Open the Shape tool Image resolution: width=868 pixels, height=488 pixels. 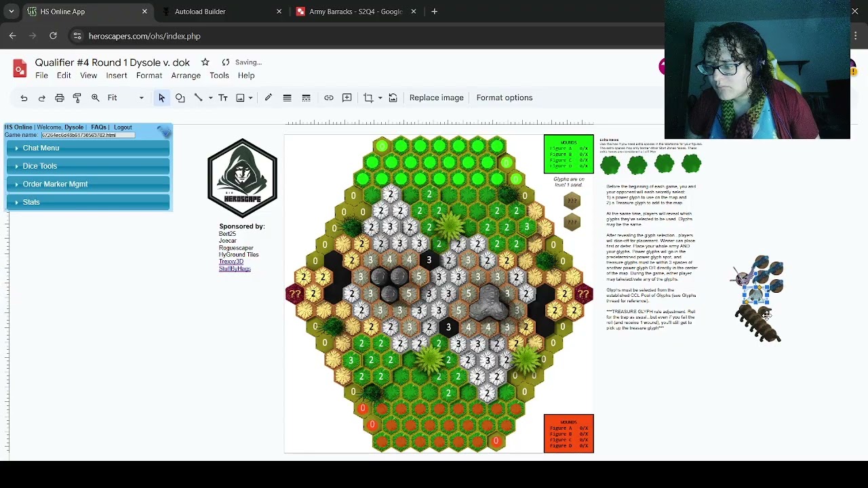coord(180,98)
